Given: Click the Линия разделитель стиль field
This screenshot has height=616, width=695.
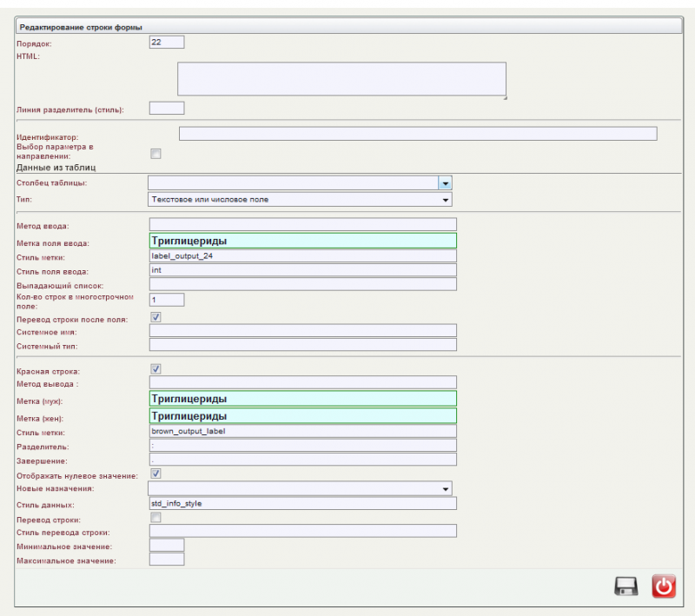Looking at the screenshot, I should point(165,107).
